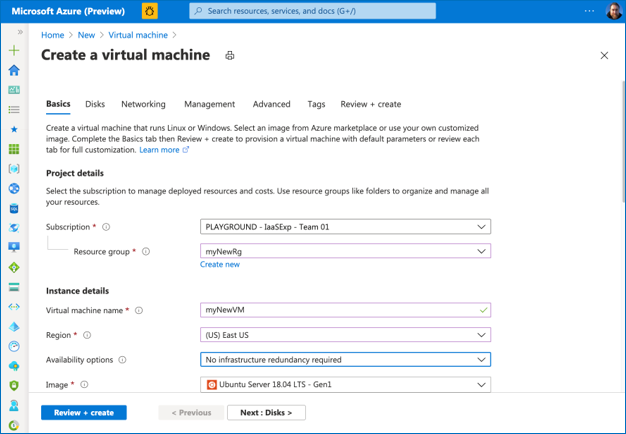Click the Review + create button
Viewport: 626px width, 434px height.
[84, 412]
